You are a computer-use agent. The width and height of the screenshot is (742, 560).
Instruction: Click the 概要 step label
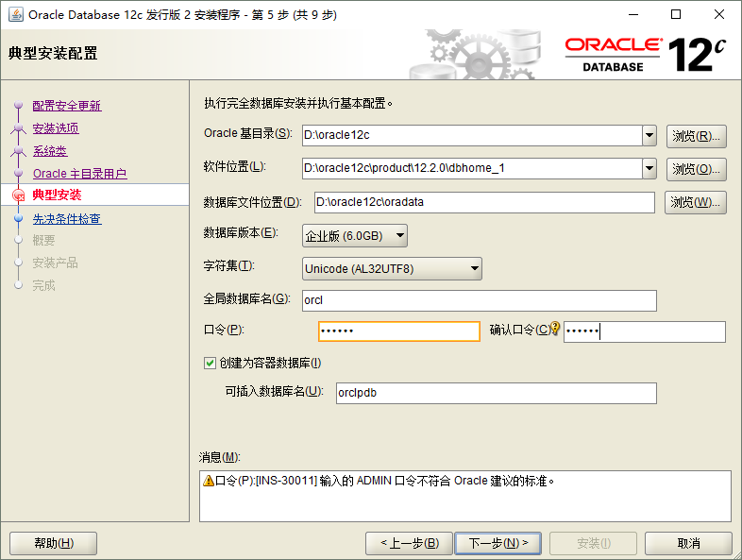click(x=43, y=241)
